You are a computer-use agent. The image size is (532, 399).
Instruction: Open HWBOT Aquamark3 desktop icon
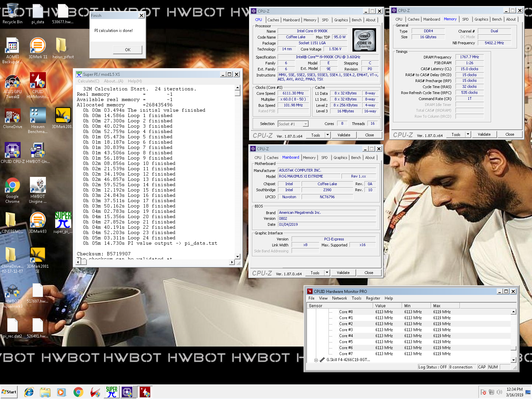[12, 295]
